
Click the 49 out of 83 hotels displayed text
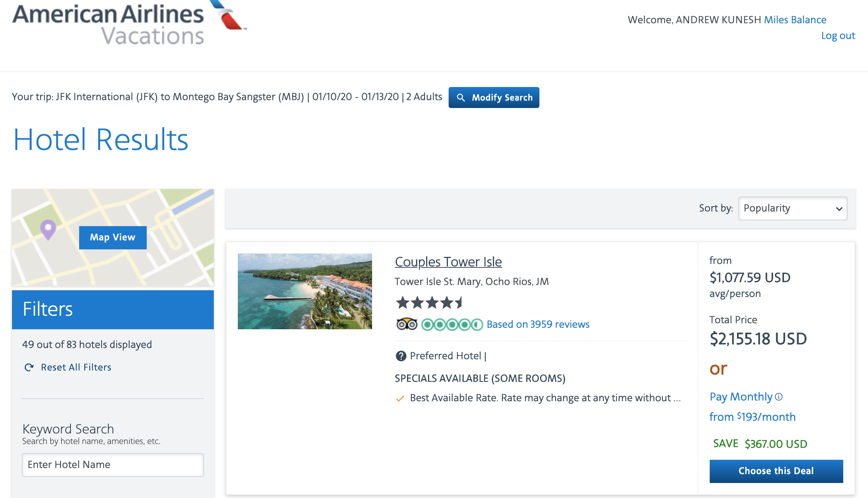click(87, 345)
